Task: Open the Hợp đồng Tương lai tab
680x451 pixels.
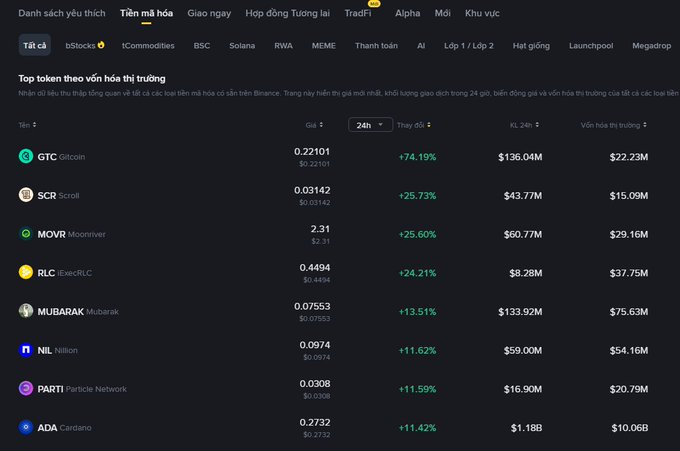Action: tap(288, 13)
